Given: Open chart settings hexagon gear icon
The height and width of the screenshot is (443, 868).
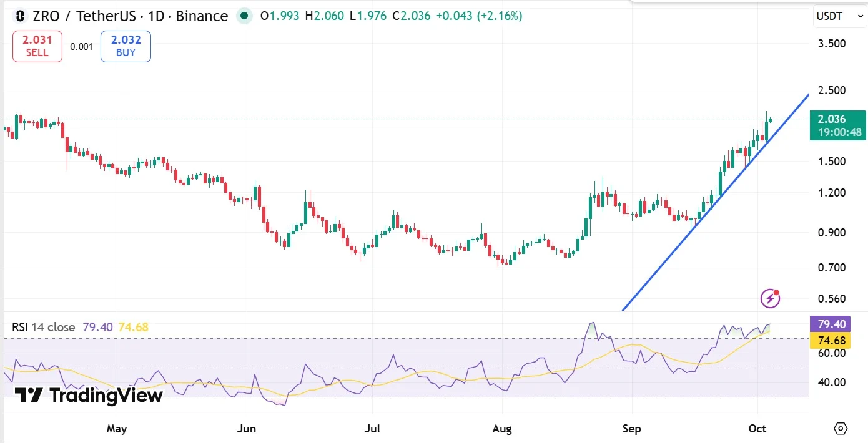Looking at the screenshot, I should tap(841, 429).
